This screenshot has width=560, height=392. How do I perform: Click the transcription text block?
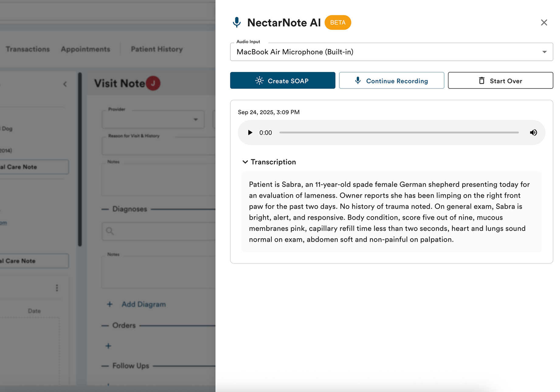tap(391, 212)
